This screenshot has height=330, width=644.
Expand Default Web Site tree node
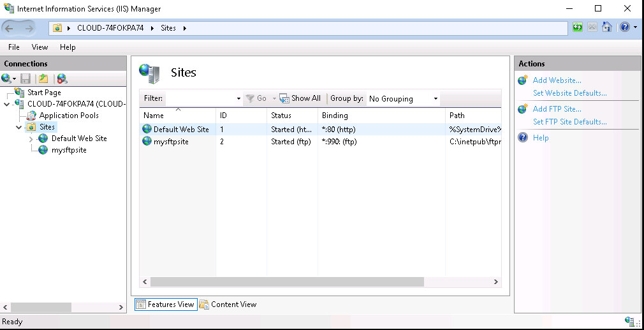tap(31, 139)
